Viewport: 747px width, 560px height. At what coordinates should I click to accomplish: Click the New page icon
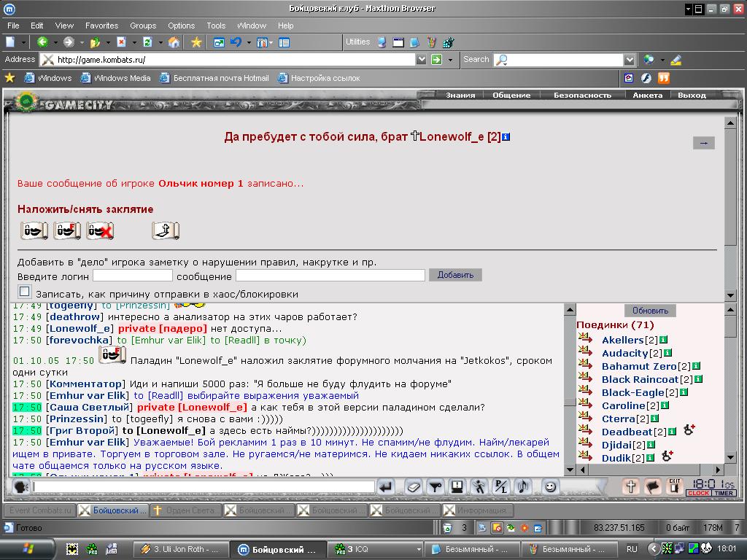pos(10,42)
